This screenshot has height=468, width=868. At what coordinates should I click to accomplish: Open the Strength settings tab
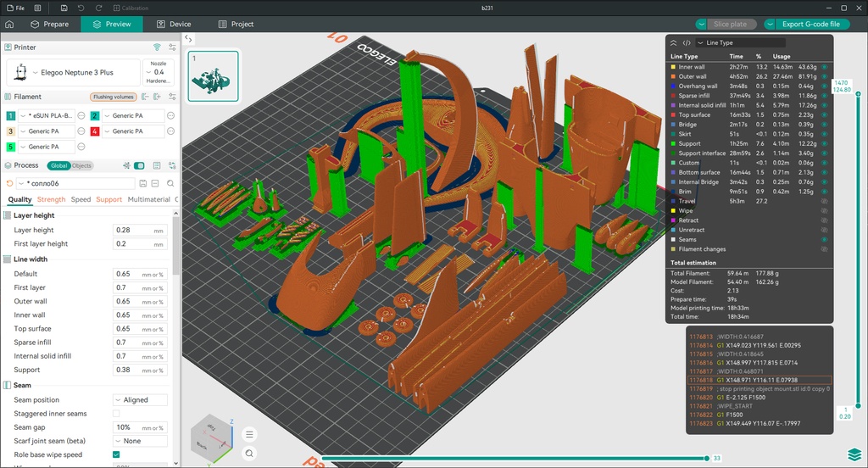pyautogui.click(x=51, y=199)
